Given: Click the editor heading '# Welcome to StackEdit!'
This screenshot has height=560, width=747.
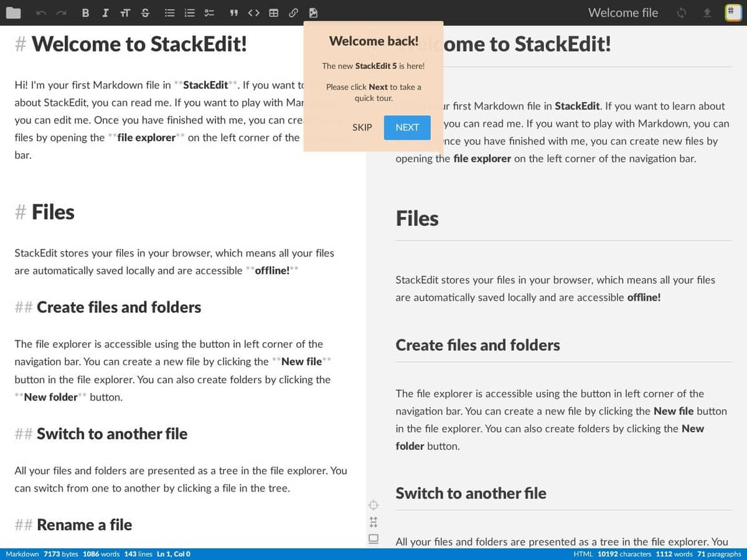Looking at the screenshot, I should pos(131,44).
